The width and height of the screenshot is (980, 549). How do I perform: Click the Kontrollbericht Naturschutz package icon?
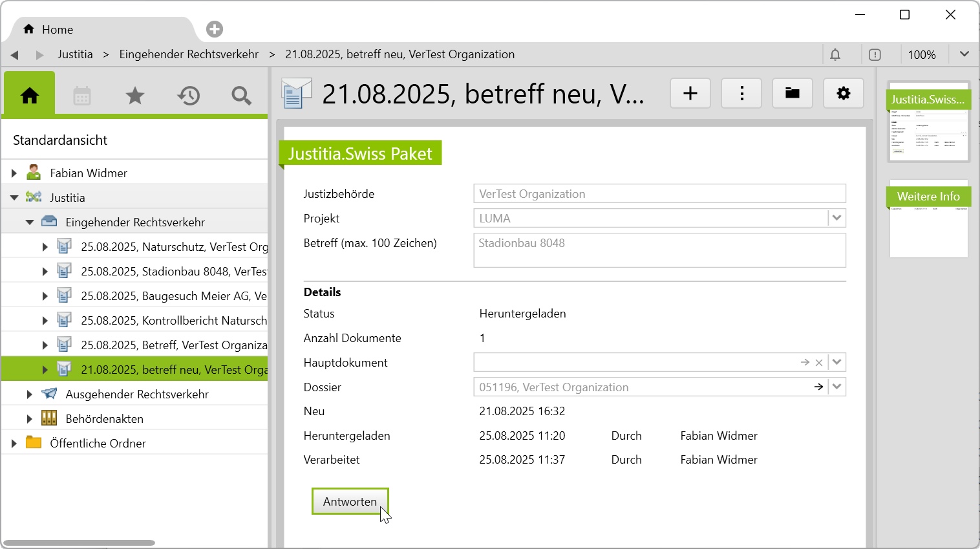(64, 320)
